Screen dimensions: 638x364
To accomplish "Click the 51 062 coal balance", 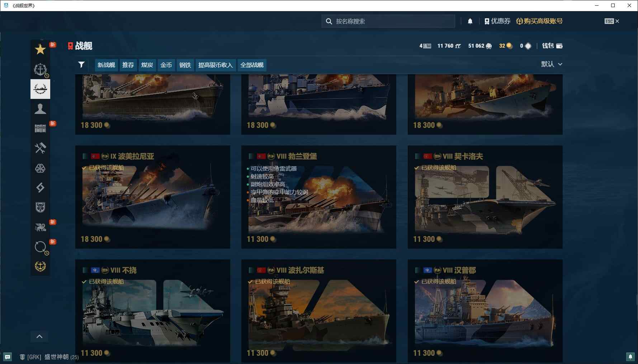I will point(480,46).
